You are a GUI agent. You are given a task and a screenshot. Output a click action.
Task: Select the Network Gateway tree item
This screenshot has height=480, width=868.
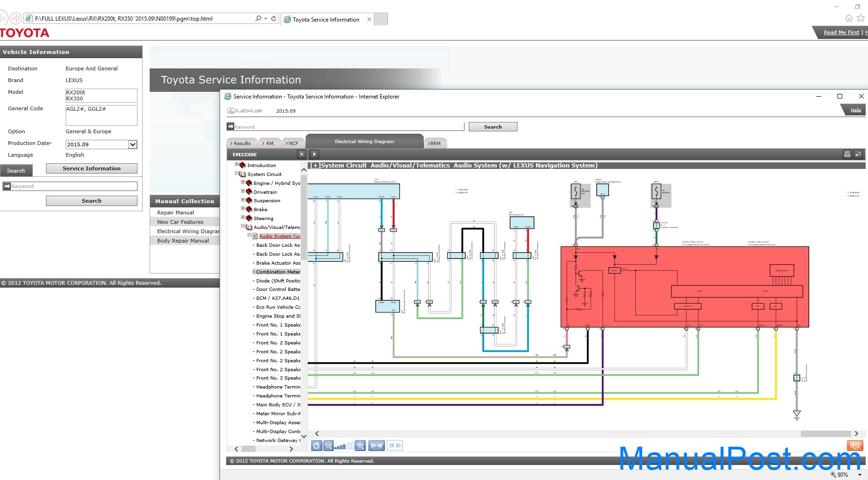pos(278,440)
